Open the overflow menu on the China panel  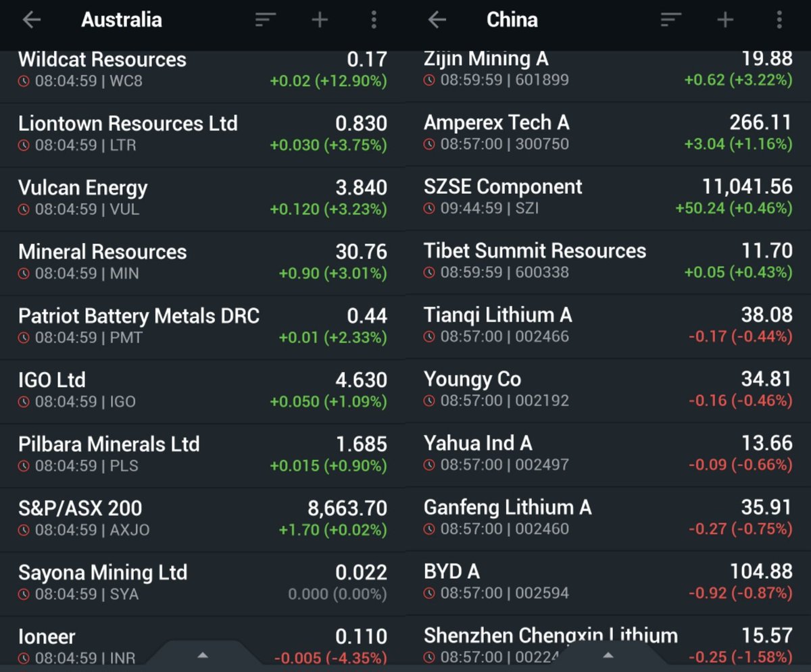coord(779,20)
